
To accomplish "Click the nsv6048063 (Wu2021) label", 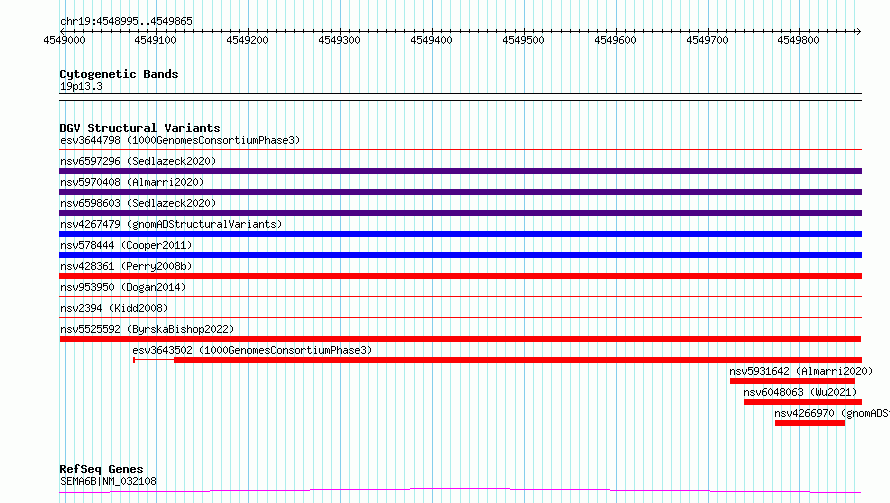I will coord(800,392).
